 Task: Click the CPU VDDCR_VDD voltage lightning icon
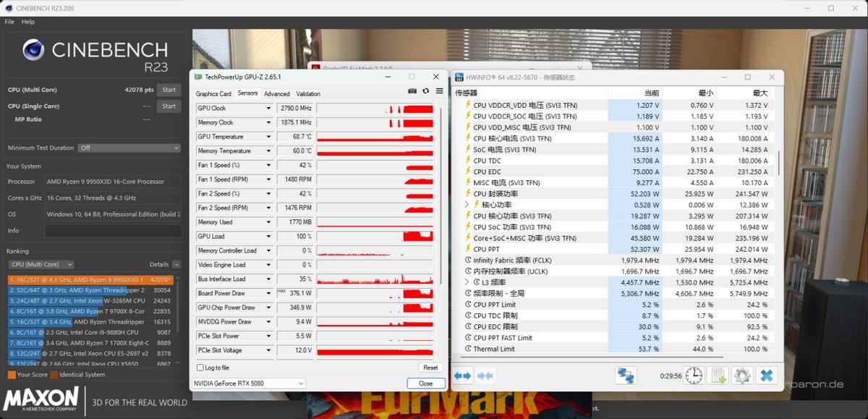pos(468,105)
